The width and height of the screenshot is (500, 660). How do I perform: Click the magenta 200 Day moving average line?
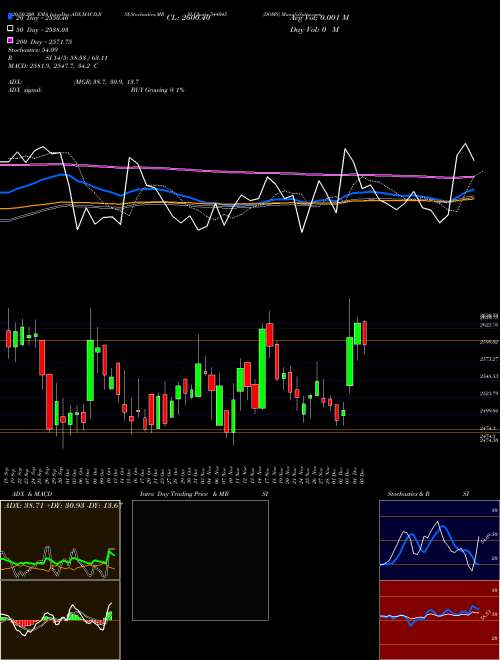pos(236,172)
